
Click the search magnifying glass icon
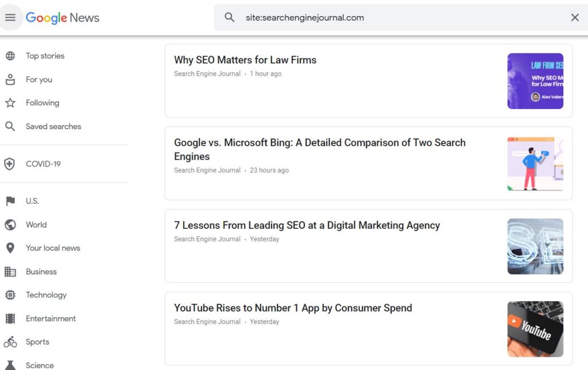[229, 17]
